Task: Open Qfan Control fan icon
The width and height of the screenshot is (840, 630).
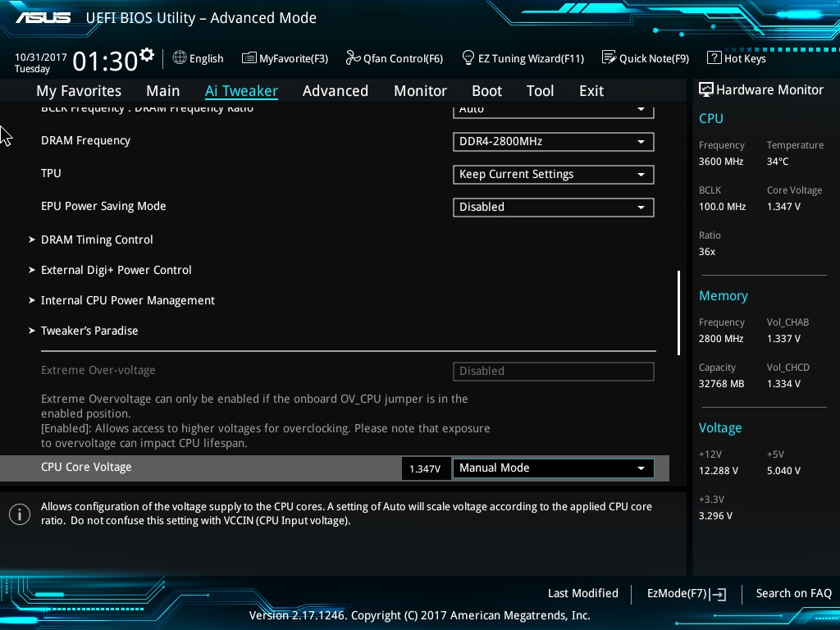Action: (353, 57)
